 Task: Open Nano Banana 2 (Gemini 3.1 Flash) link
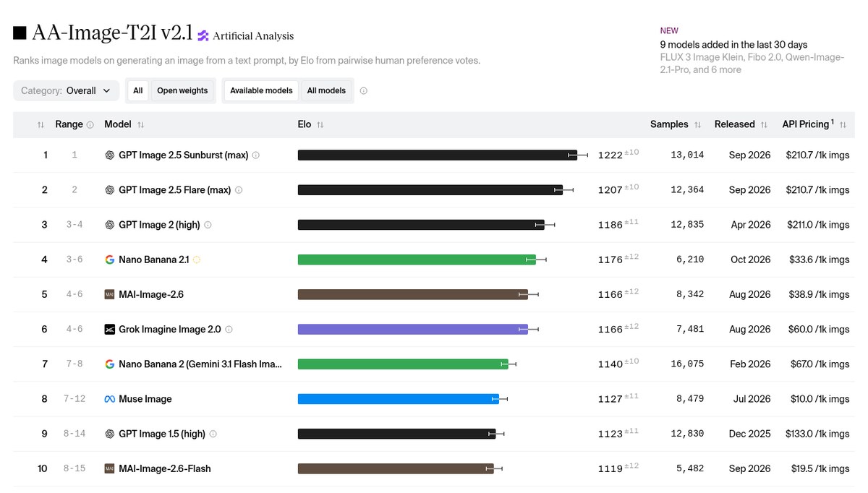[x=200, y=364]
